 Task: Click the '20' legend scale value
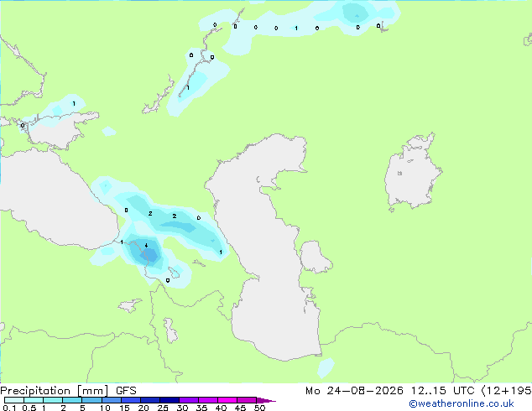(x=143, y=408)
